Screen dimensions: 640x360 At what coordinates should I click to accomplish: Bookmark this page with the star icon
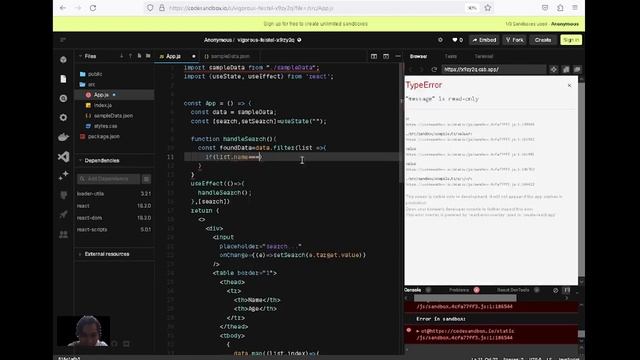point(488,8)
